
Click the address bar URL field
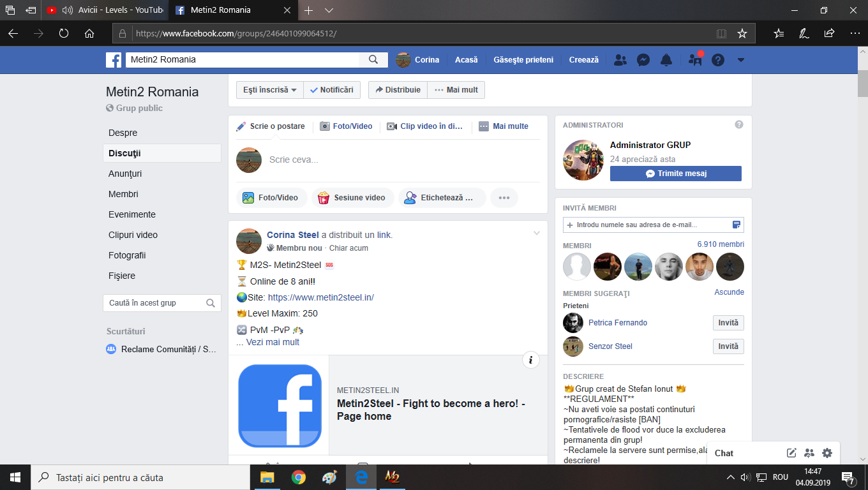[422, 33]
